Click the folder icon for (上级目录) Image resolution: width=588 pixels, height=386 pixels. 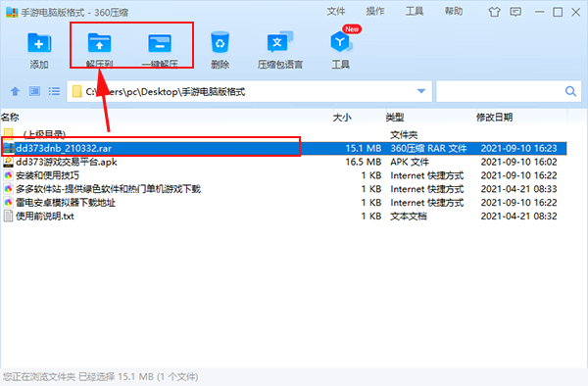(8, 133)
